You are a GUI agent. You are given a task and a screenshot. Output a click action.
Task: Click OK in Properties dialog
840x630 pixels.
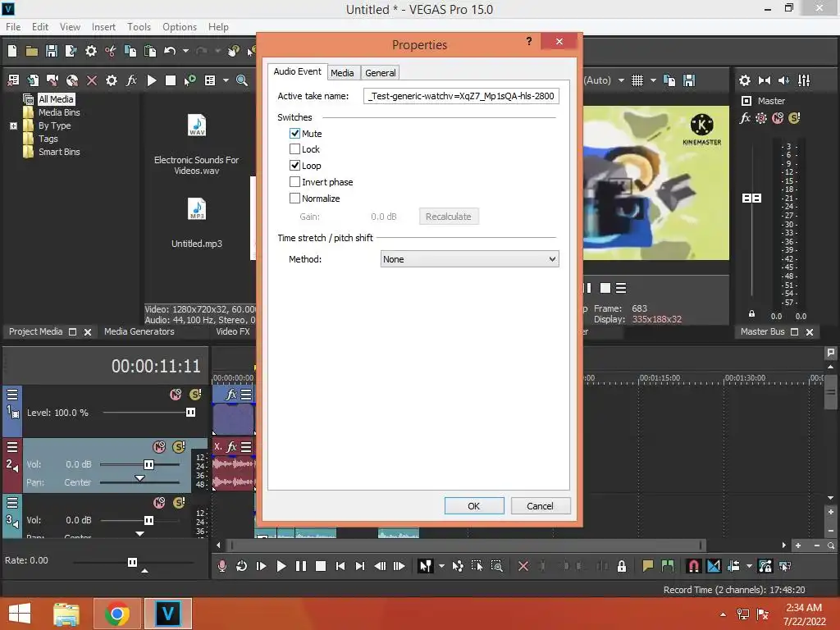[474, 505]
